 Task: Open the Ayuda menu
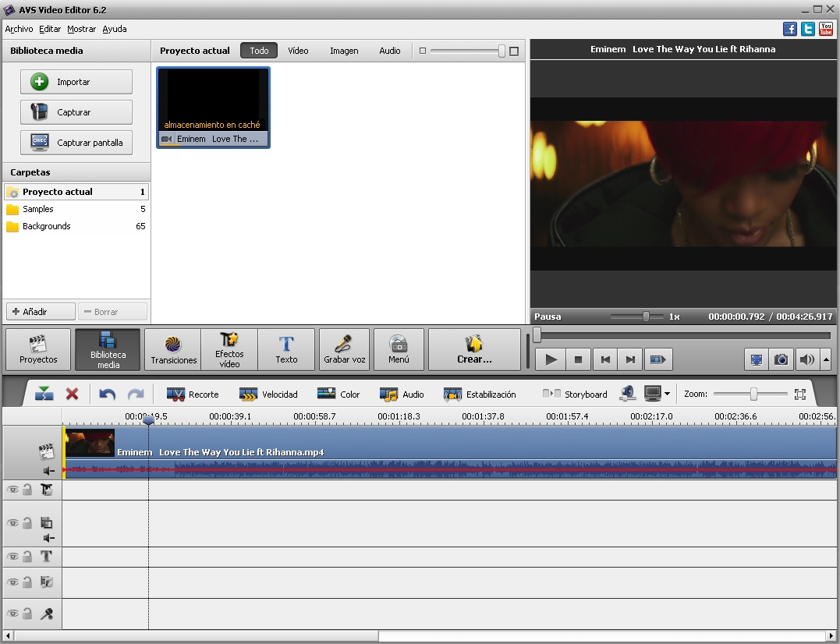pos(115,29)
